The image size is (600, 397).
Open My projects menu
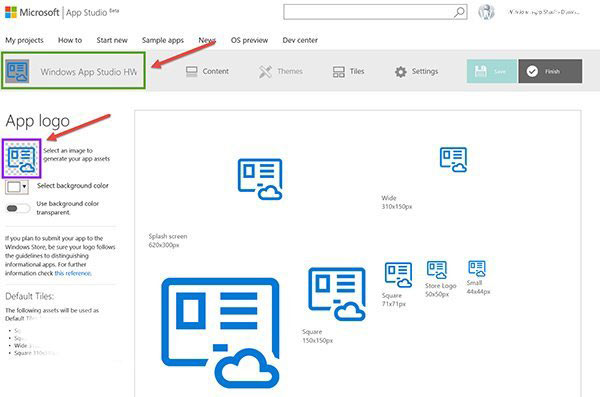[24, 40]
